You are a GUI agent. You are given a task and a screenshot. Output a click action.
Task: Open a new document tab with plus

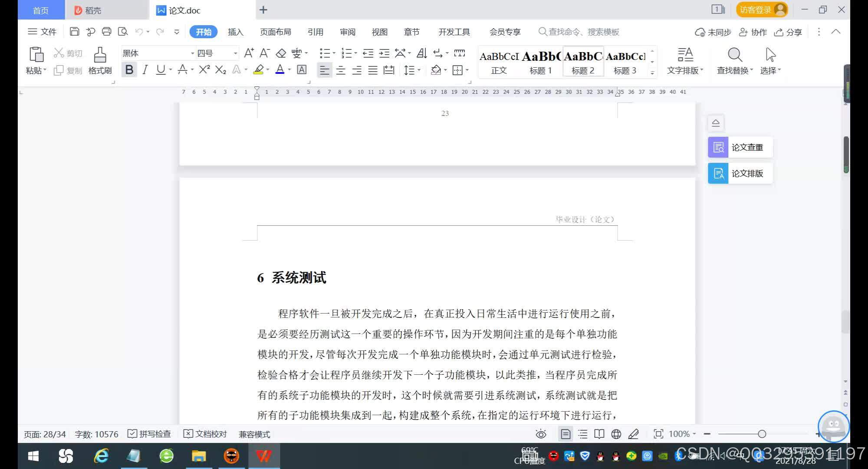(x=263, y=10)
